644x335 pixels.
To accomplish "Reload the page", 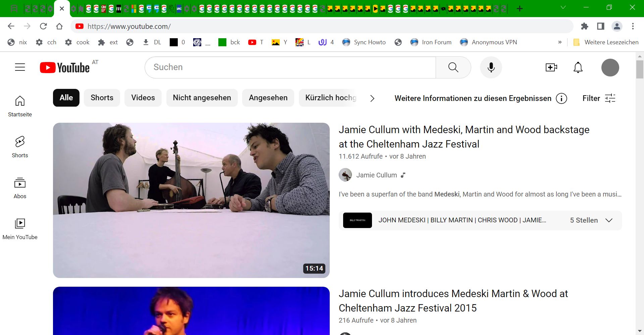I will (x=43, y=26).
